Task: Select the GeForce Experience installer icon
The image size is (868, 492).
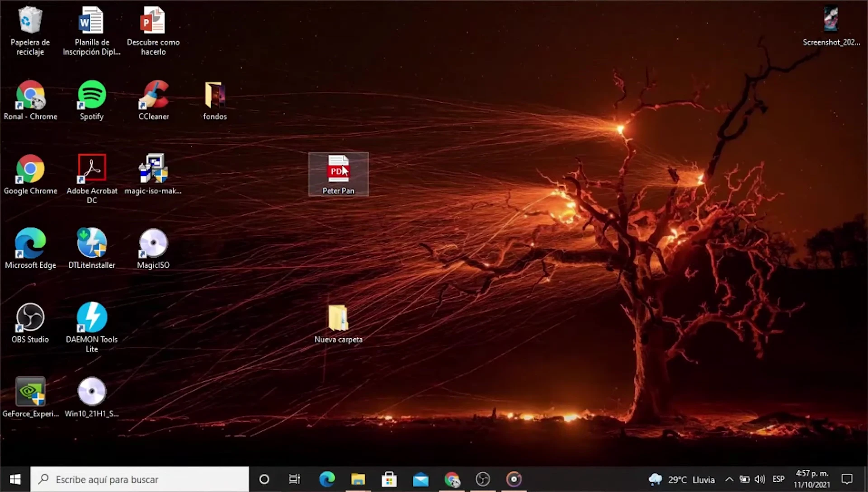Action: (x=30, y=397)
